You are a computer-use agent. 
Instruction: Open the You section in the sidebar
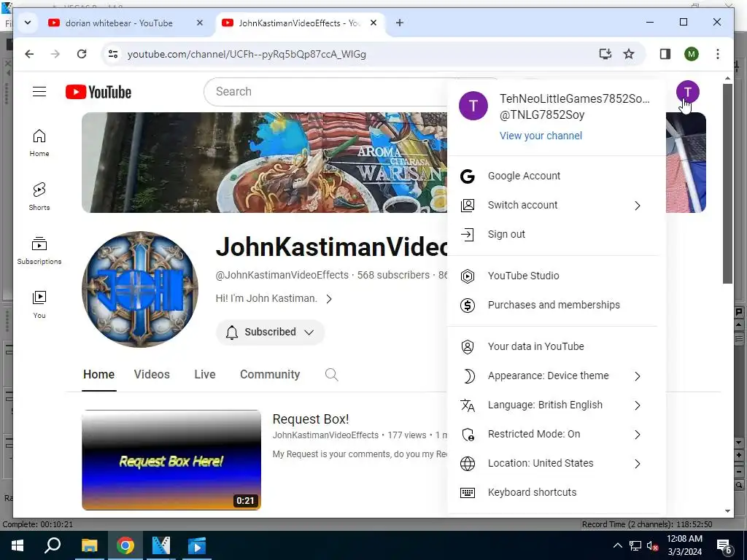coord(39,305)
